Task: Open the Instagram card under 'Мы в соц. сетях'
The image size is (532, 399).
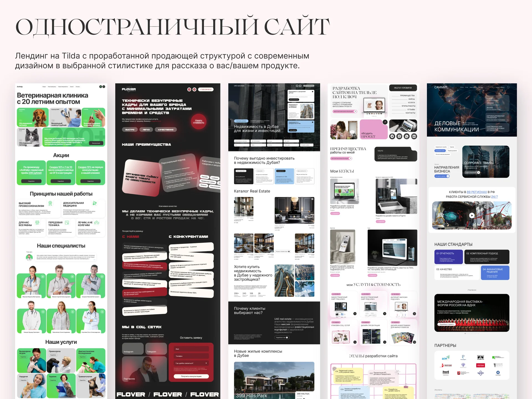Action: [133, 349]
